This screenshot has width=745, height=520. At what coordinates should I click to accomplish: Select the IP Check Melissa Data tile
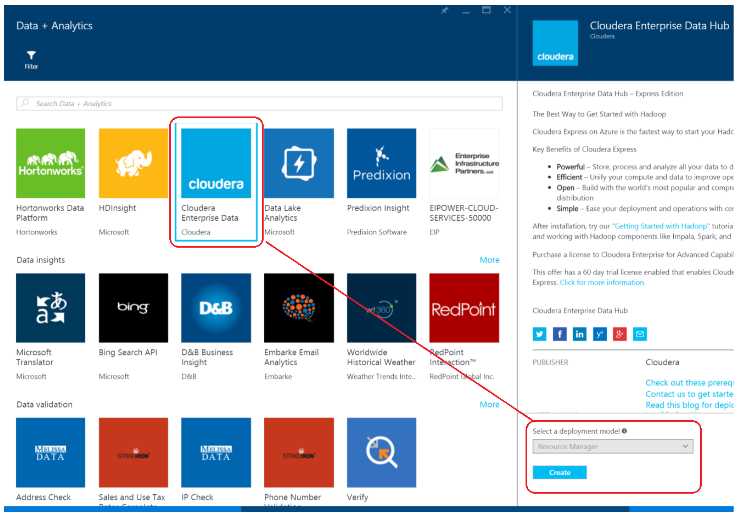coord(216,453)
